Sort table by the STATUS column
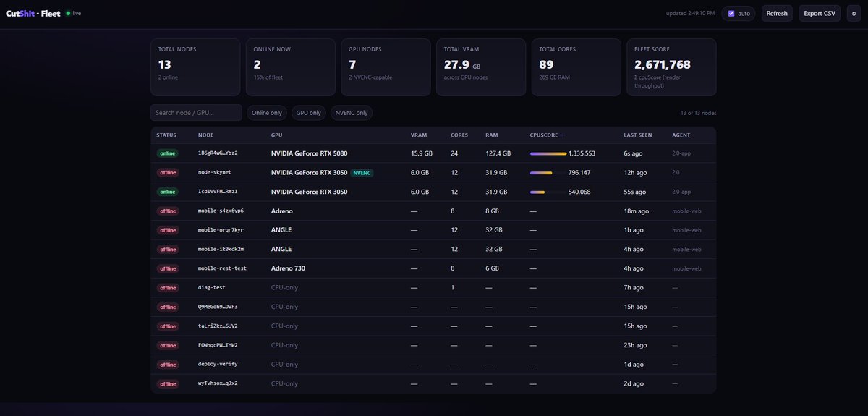 click(x=166, y=135)
